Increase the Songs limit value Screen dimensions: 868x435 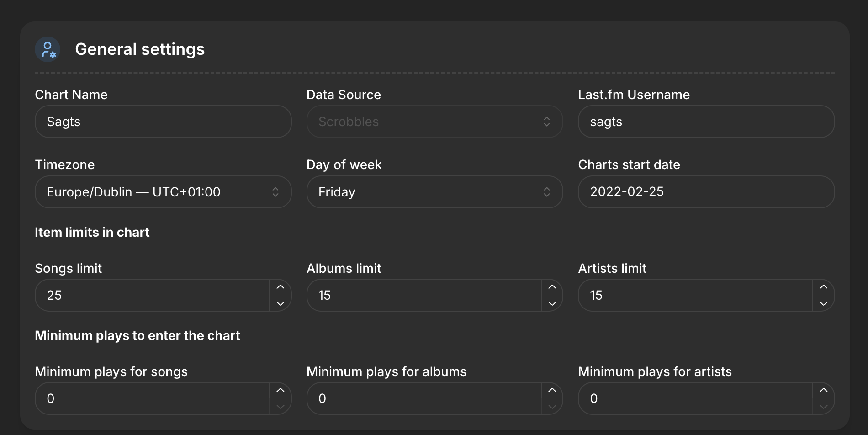(281, 287)
